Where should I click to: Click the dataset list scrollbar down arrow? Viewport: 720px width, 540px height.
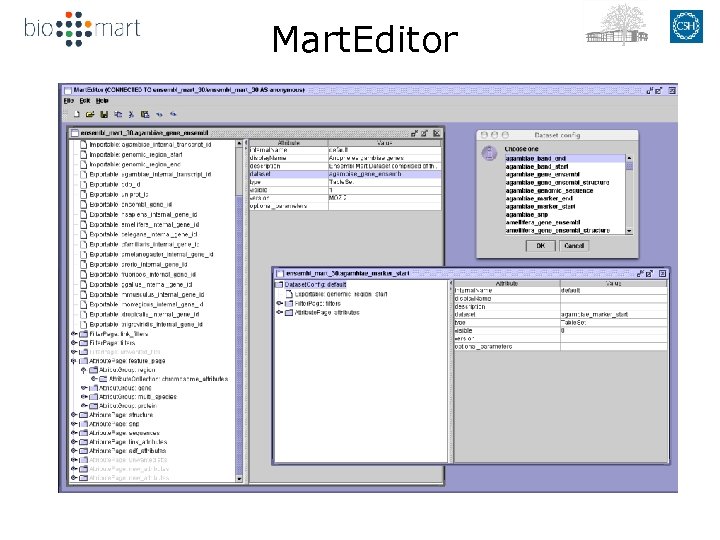coord(629,231)
